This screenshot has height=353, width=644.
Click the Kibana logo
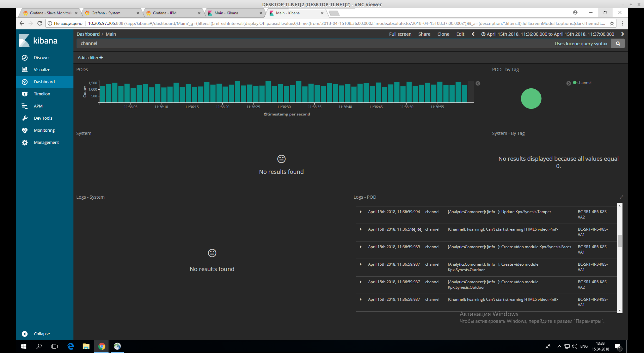point(38,41)
